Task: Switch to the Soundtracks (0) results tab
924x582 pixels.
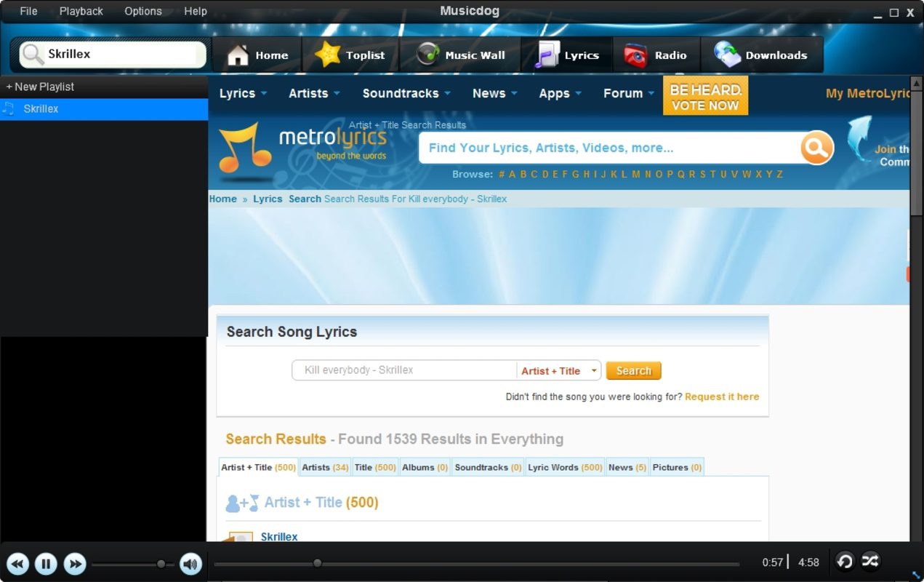Action: pos(489,467)
